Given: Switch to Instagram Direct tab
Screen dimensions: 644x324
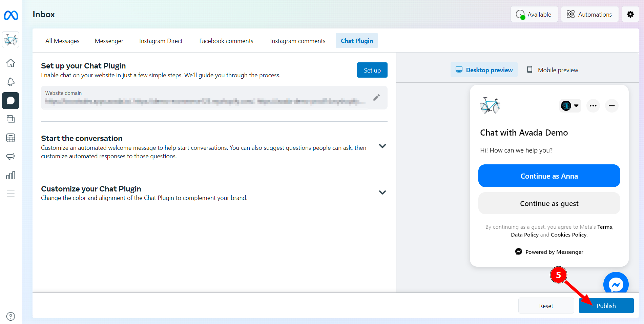Looking at the screenshot, I should pyautogui.click(x=161, y=41).
